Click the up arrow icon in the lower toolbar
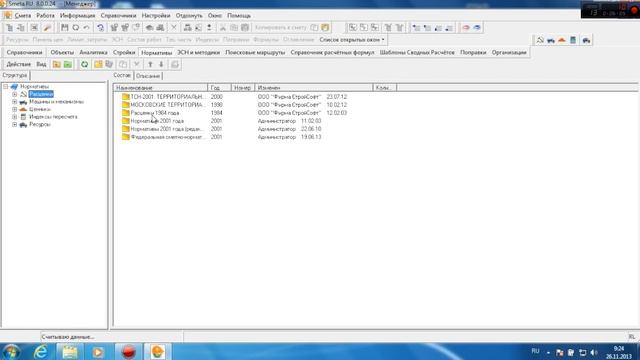Image resolution: width=640 pixels, height=360 pixels. tap(150, 64)
